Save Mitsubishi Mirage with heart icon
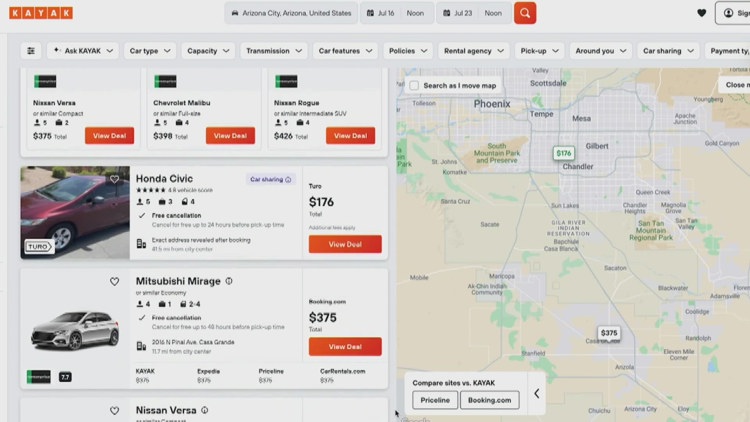 click(x=114, y=281)
